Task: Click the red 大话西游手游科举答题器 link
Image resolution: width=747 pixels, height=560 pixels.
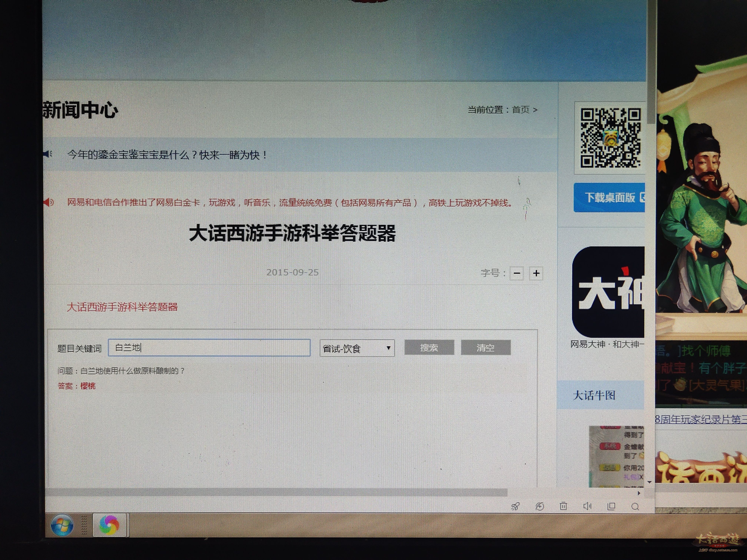Action: tap(122, 307)
